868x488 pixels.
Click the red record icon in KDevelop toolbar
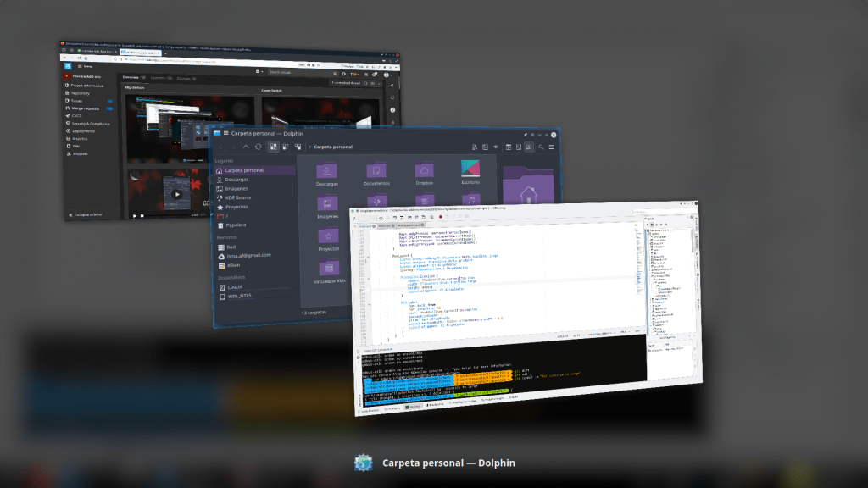click(x=442, y=217)
